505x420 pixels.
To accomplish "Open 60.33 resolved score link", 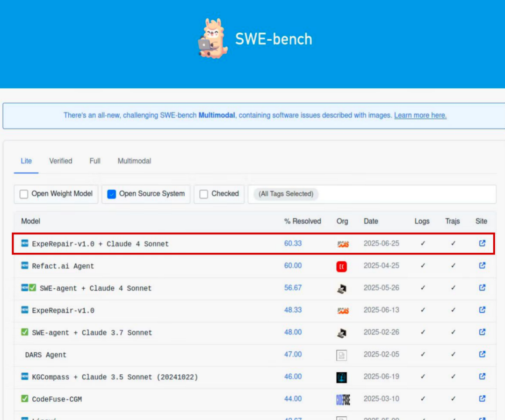I will point(293,243).
